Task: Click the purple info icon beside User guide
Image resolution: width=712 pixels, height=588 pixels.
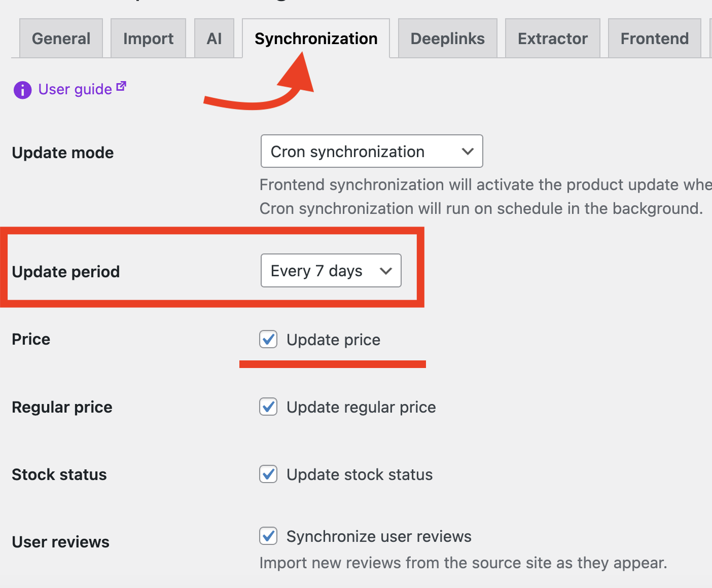Action: coord(22,90)
